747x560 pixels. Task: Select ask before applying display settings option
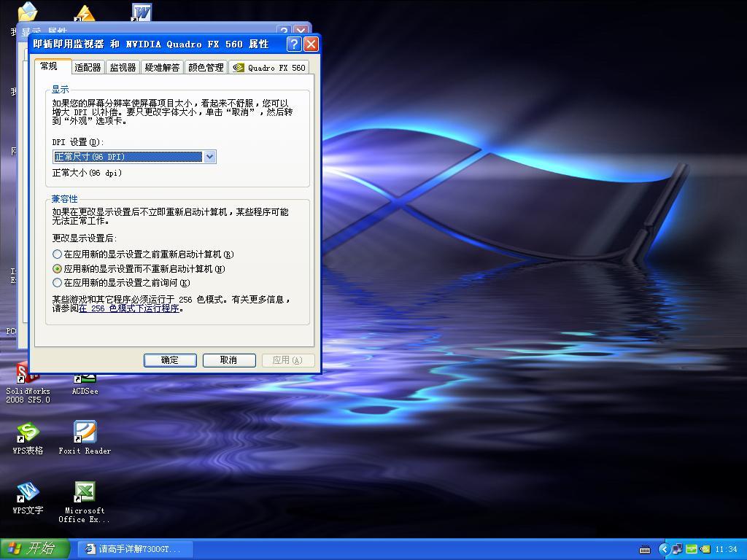(121, 283)
